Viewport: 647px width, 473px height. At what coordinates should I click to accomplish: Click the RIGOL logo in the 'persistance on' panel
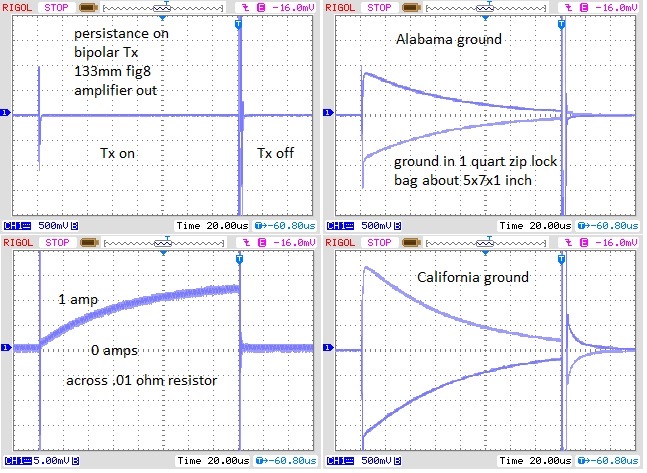tap(17, 7)
